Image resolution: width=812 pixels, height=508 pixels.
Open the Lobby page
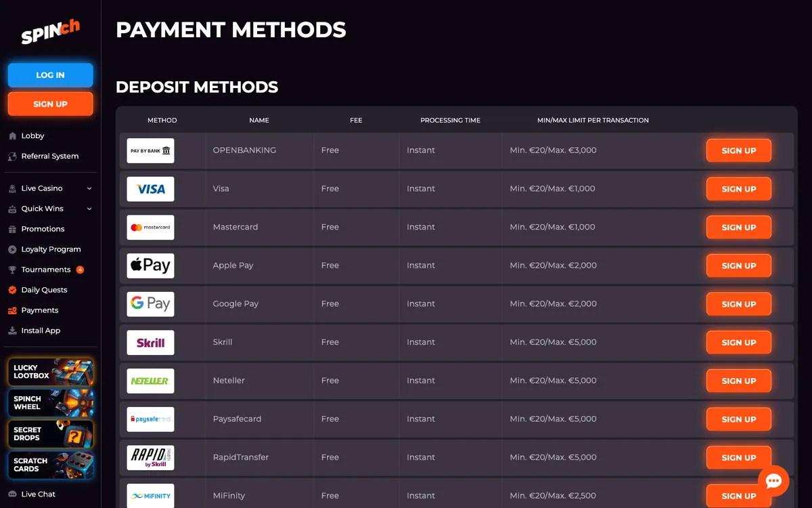point(32,136)
